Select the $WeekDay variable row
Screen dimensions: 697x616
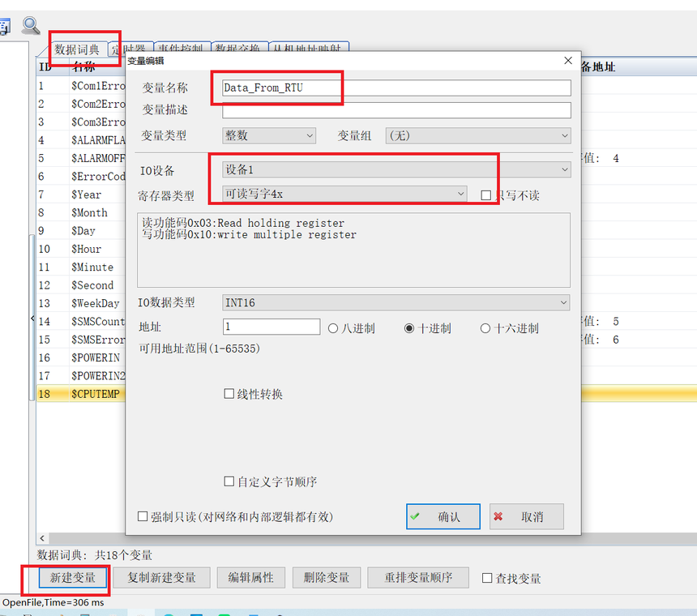pos(81,304)
